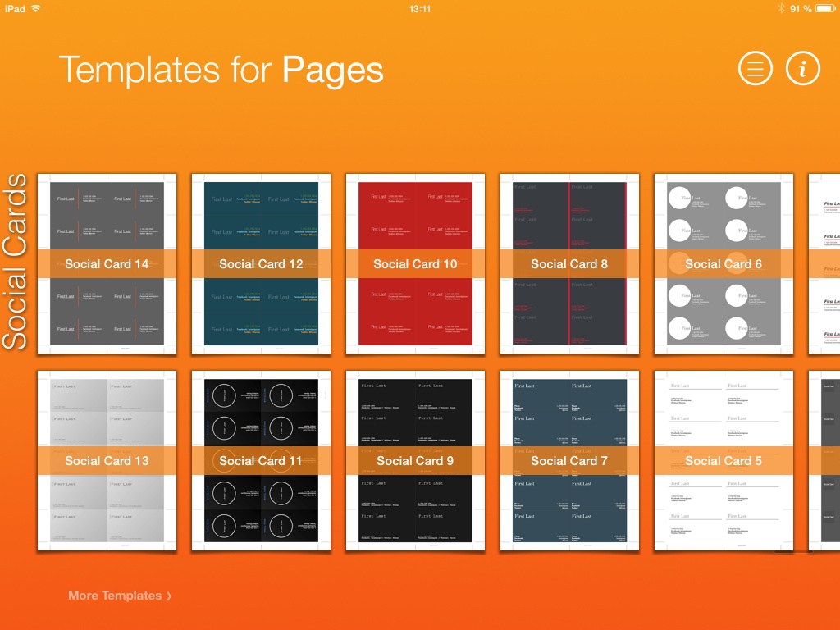Tap the 13:11 clock in status bar
The width and height of the screenshot is (840, 630).
click(419, 9)
